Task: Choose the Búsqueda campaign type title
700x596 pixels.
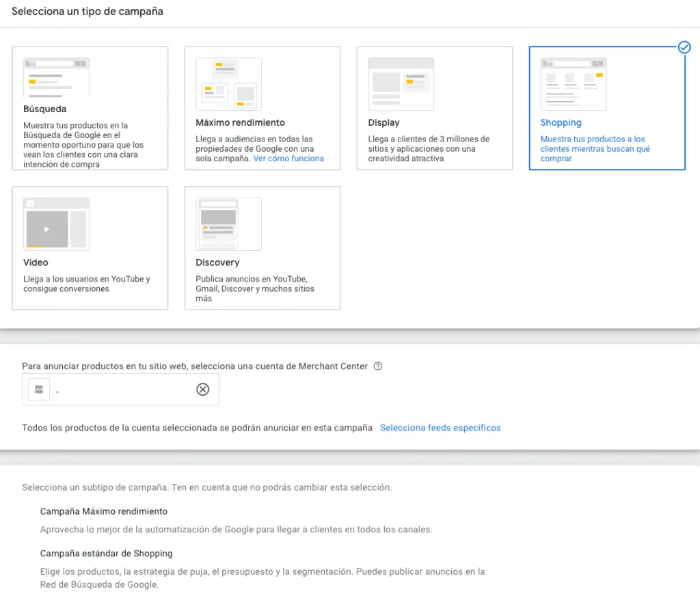Action: [x=45, y=109]
